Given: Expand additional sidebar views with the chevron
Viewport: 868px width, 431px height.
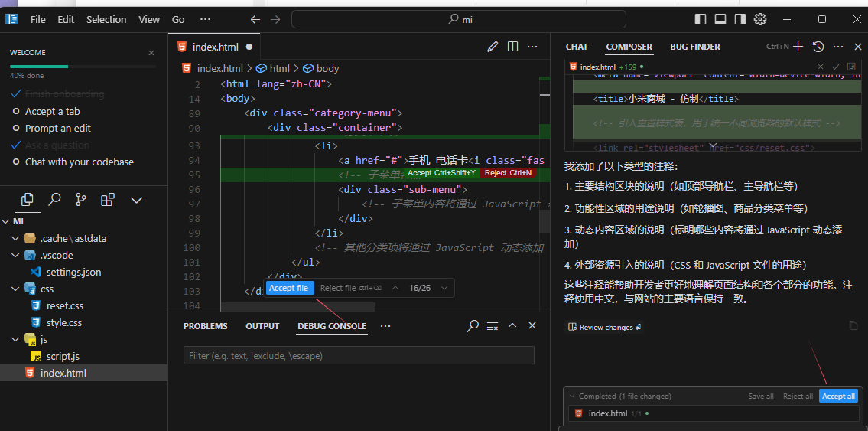Looking at the screenshot, I should [x=137, y=200].
